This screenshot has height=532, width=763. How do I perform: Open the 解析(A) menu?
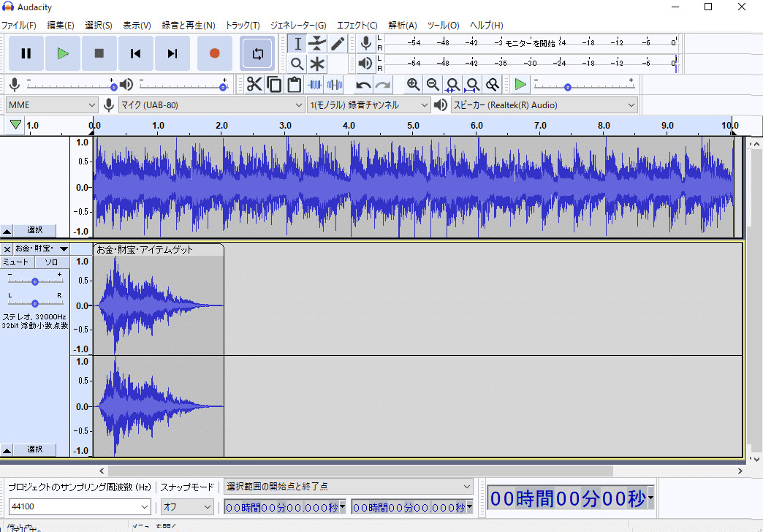[403, 26]
